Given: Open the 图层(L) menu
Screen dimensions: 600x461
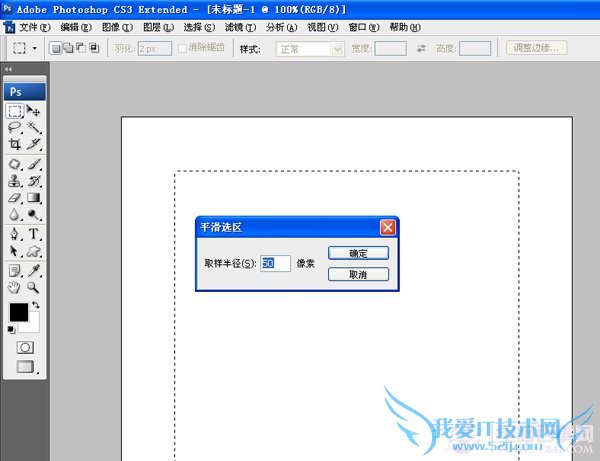Looking at the screenshot, I should click(x=158, y=28).
